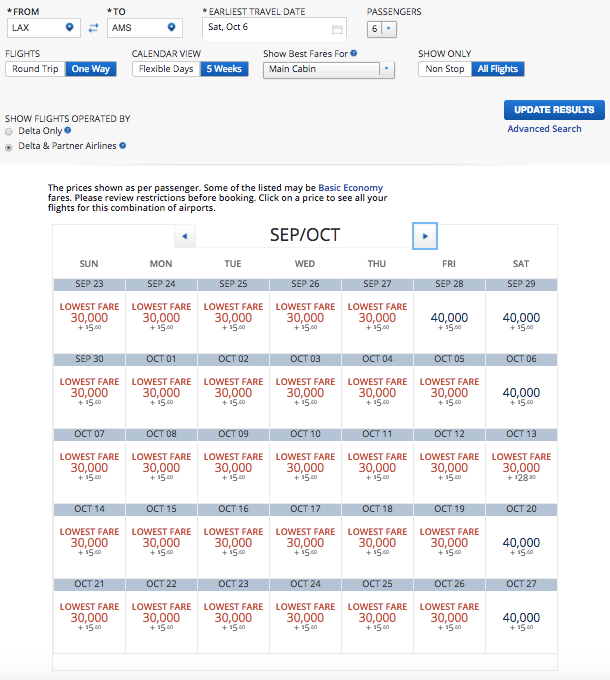Select the Delta & Partner Airlines option
Screen dimensions: 610x680
(x=9, y=146)
